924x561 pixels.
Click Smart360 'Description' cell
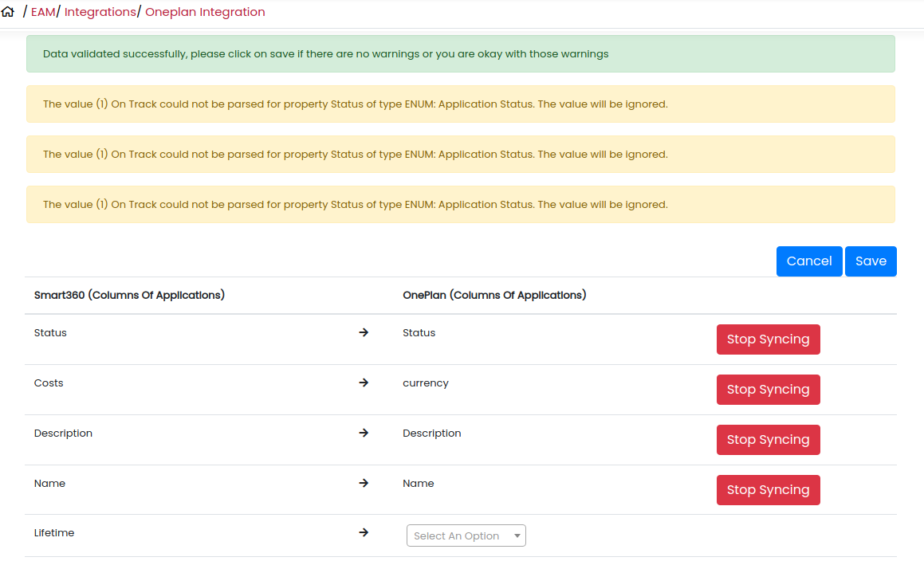63,433
